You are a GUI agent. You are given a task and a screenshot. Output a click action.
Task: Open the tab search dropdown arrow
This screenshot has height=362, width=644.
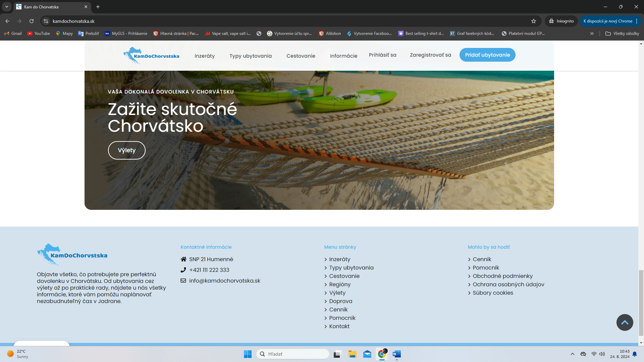click(x=7, y=7)
